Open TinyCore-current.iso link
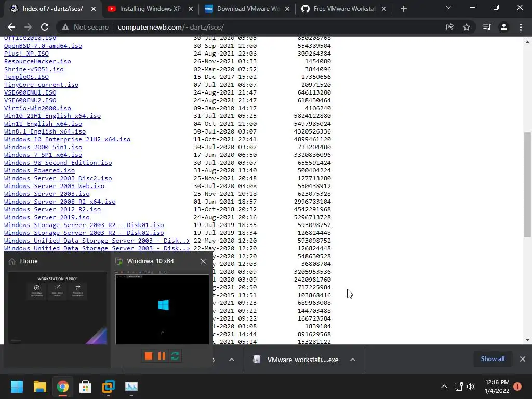The height and width of the screenshot is (399, 532). click(41, 85)
